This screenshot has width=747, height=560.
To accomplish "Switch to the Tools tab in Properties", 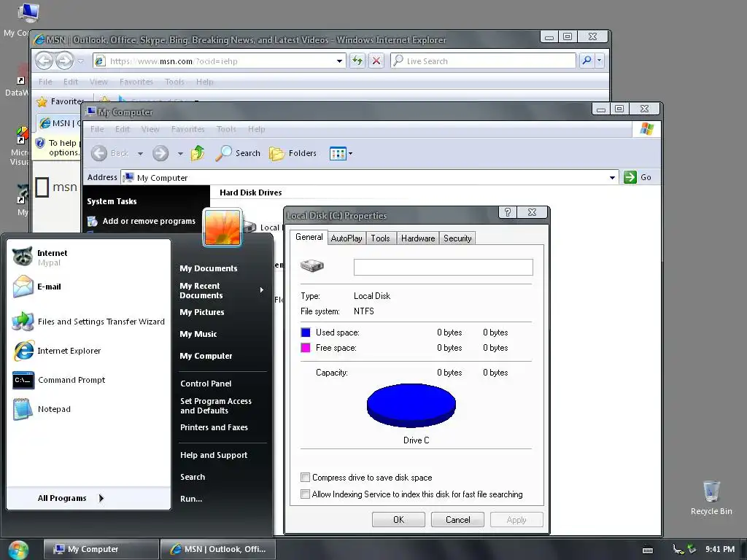I will click(x=380, y=238).
